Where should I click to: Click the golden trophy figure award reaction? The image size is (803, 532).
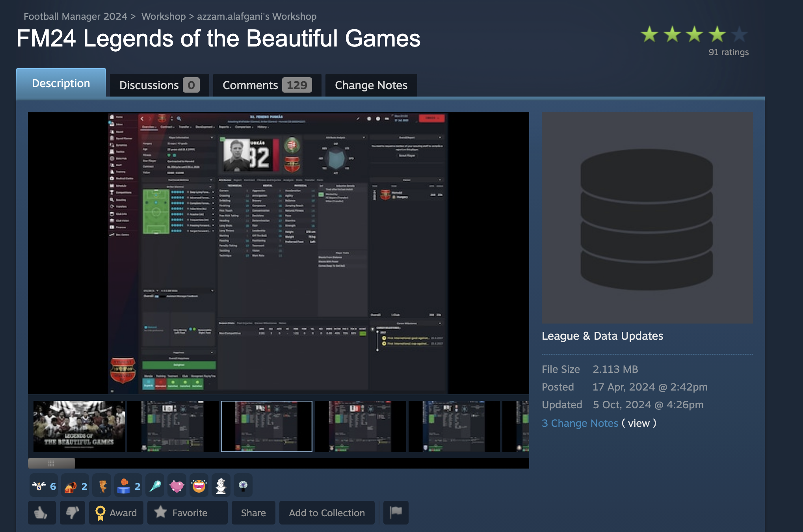pyautogui.click(x=102, y=486)
